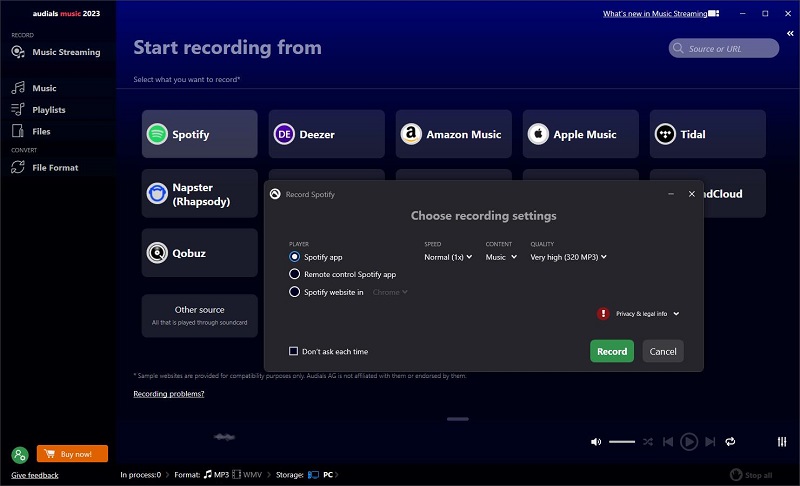Select the Apple Music tile
The height and width of the screenshot is (486, 800).
pos(581,134)
